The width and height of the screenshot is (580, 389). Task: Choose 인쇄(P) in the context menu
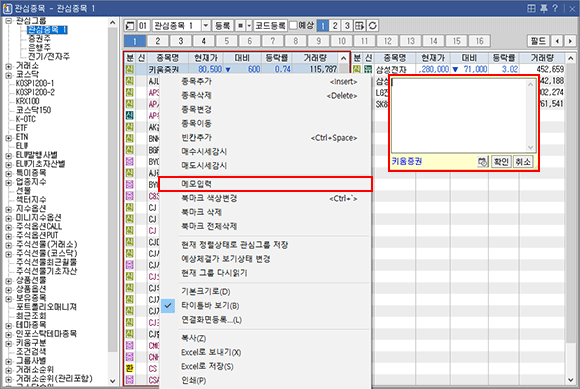(265, 380)
